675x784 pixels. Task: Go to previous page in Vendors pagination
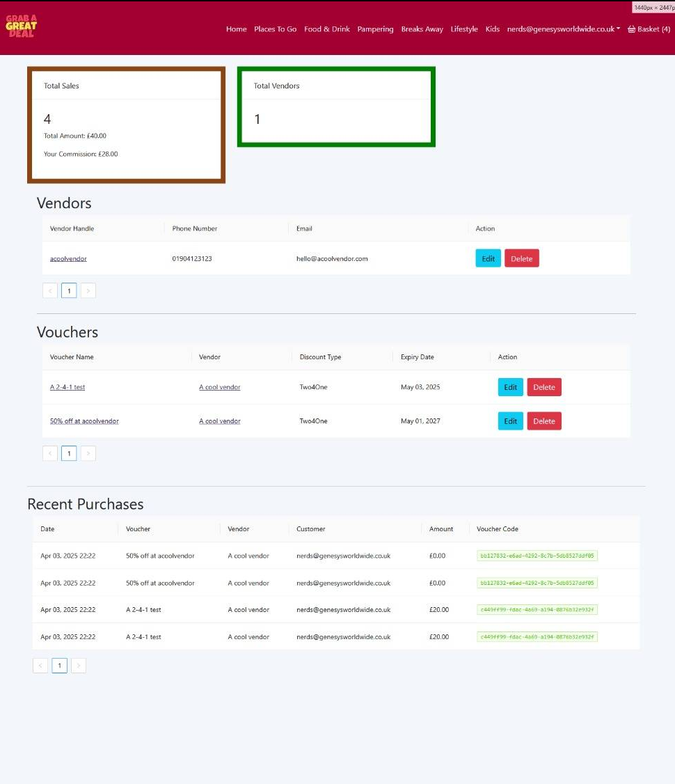(x=50, y=290)
